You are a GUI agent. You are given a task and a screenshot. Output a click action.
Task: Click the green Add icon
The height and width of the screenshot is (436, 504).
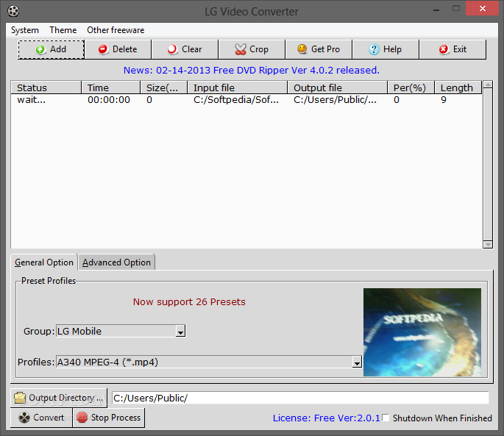click(x=40, y=49)
